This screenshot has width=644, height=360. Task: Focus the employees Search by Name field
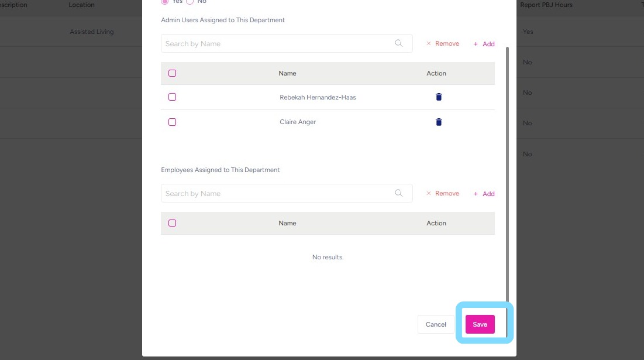pos(275,193)
